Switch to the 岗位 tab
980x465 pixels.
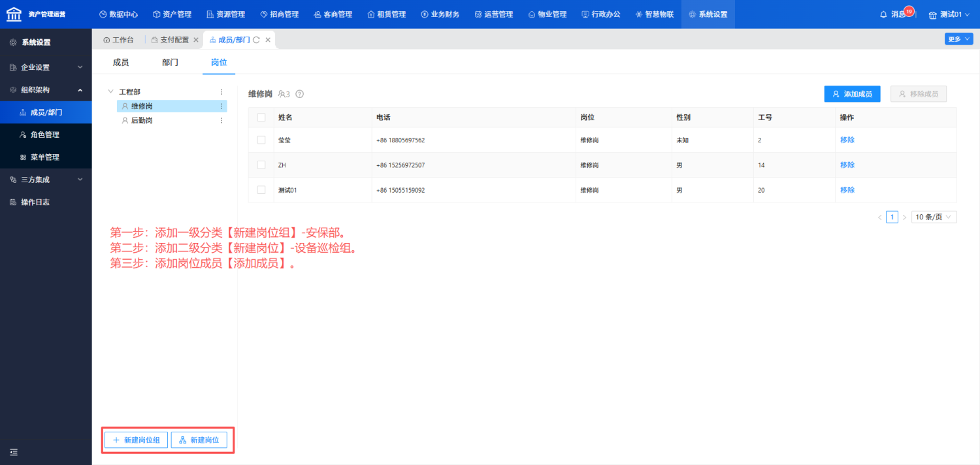point(219,63)
